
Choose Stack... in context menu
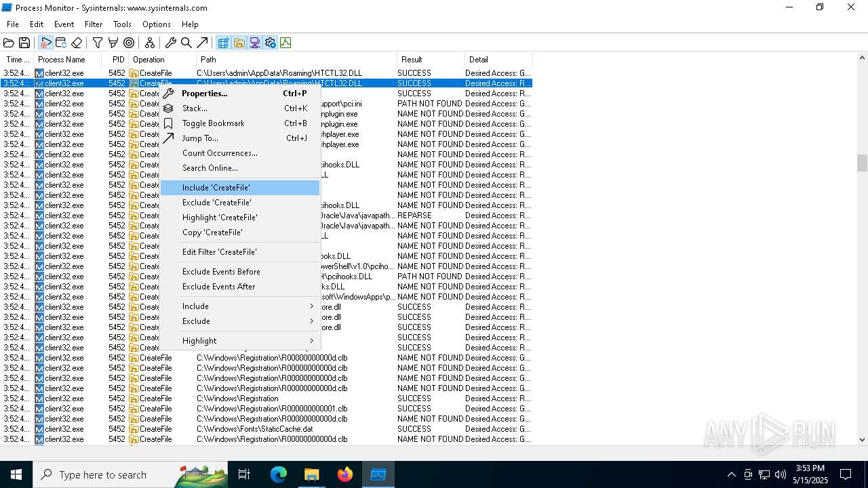pos(240,108)
